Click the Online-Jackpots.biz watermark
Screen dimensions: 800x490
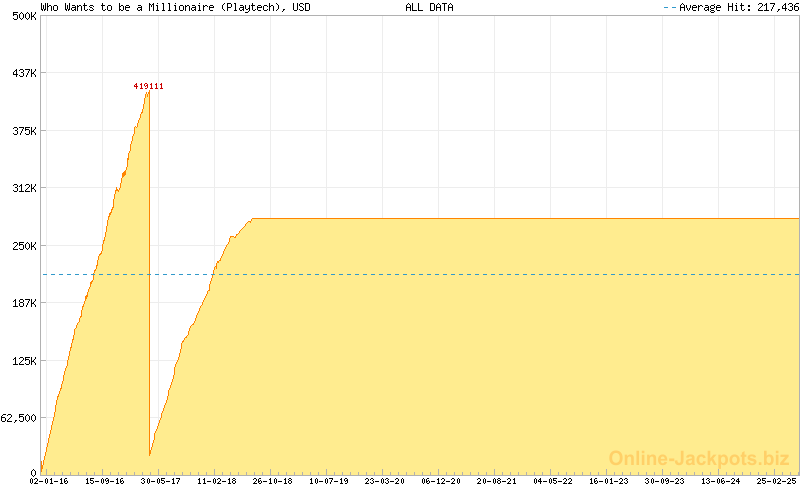coord(699,458)
